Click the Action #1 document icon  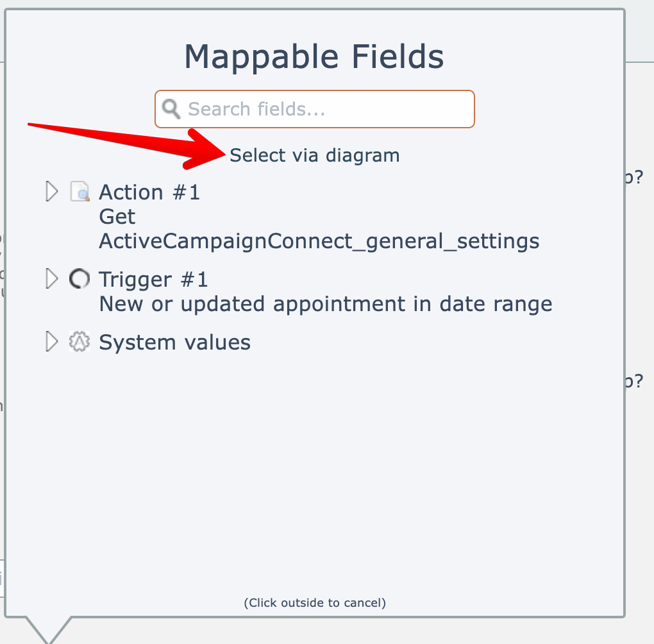pyautogui.click(x=80, y=192)
